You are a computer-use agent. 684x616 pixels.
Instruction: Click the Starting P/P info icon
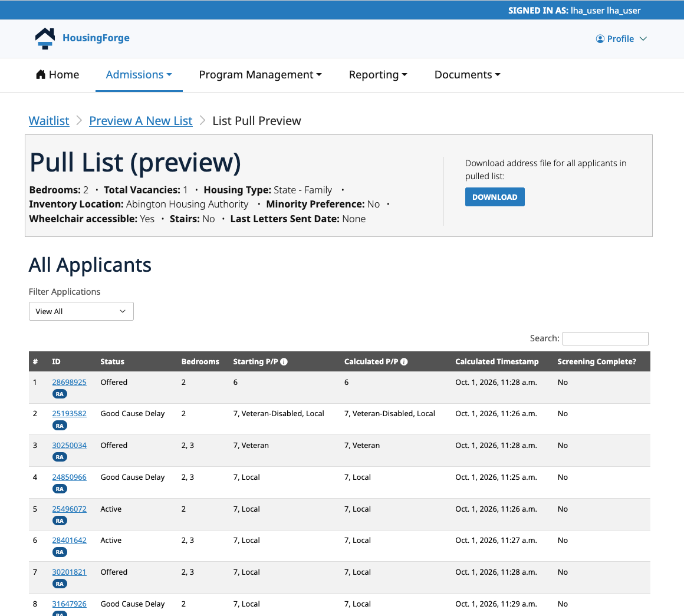point(284,362)
